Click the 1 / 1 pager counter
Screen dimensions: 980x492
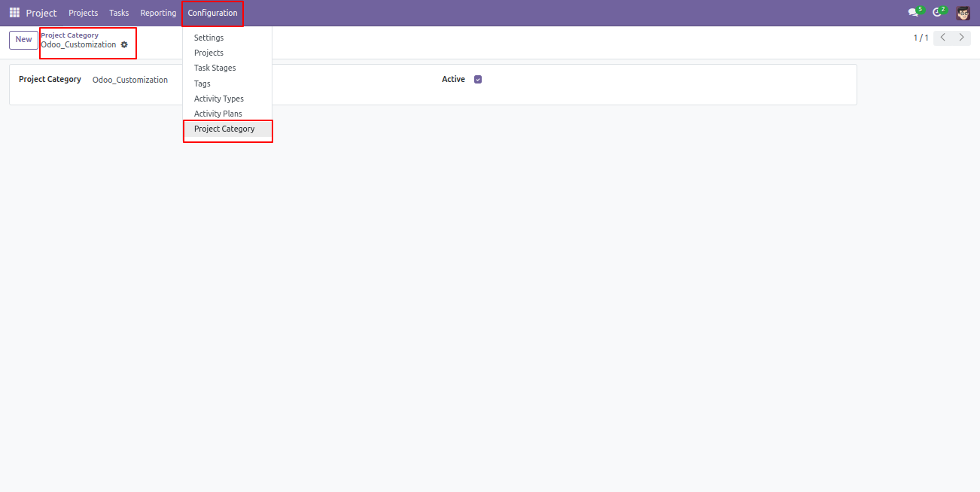(x=921, y=38)
